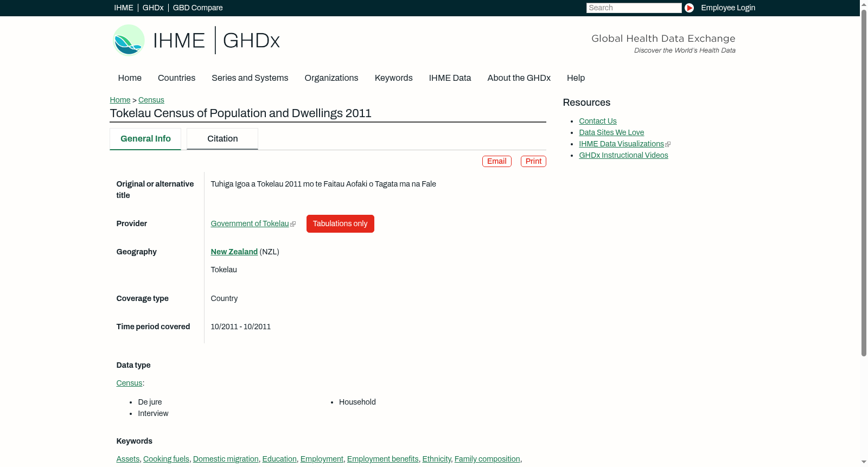The height and width of the screenshot is (467, 868).
Task: Open the New Zealand geography link
Action: (x=234, y=252)
